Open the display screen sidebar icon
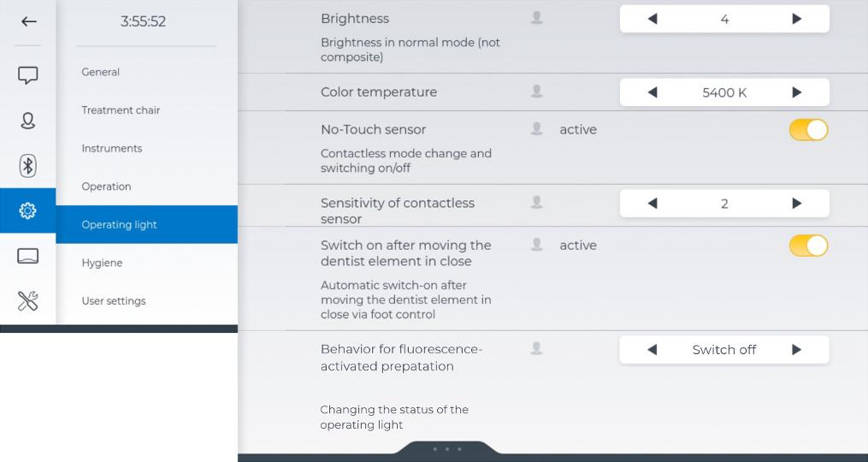 tap(28, 256)
